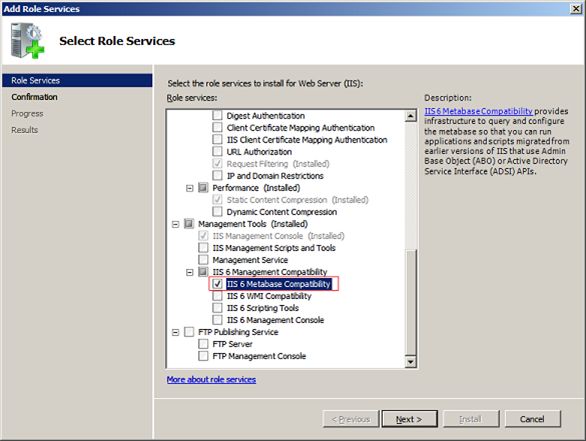Check the Digest Authentication option
This screenshot has width=586, height=441.
(217, 115)
